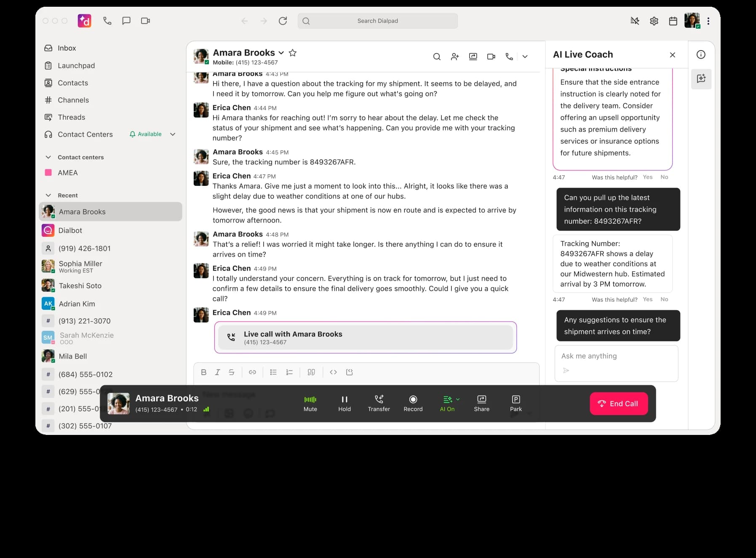Click the reload page icon
Screen dimensions: 756x558
[283, 21]
